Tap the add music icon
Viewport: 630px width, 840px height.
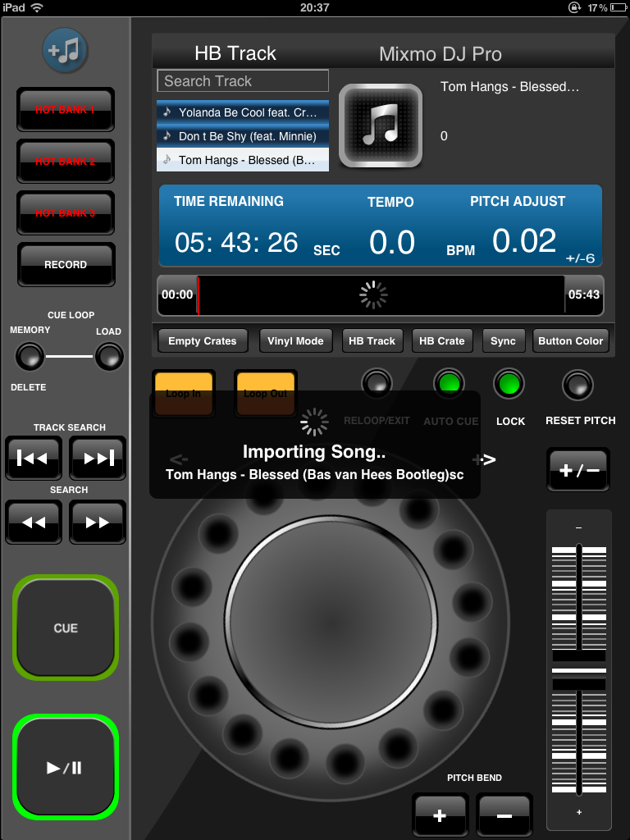click(x=65, y=51)
